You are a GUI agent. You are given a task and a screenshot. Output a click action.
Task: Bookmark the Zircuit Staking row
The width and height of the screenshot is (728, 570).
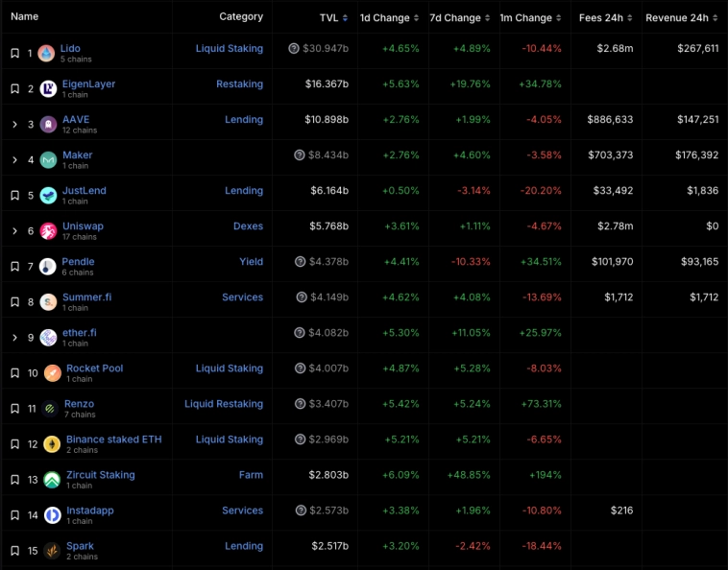[x=14, y=480]
